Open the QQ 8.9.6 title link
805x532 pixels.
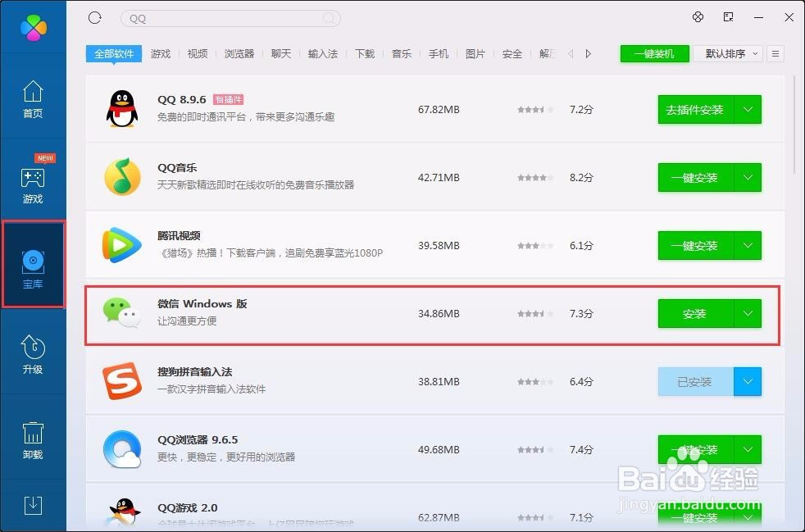coord(181,99)
